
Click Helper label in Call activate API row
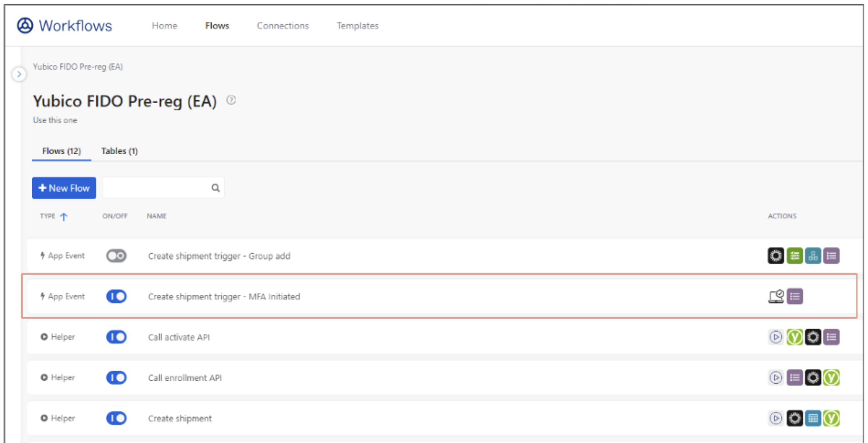point(63,337)
